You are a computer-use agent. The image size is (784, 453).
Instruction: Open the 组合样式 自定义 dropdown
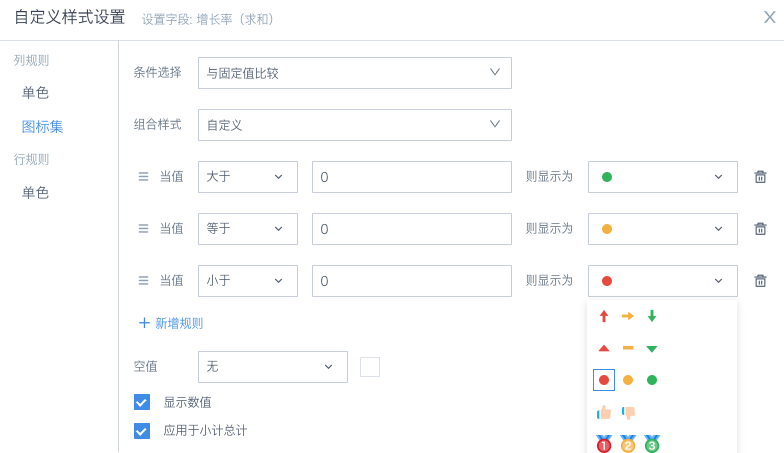click(x=355, y=125)
